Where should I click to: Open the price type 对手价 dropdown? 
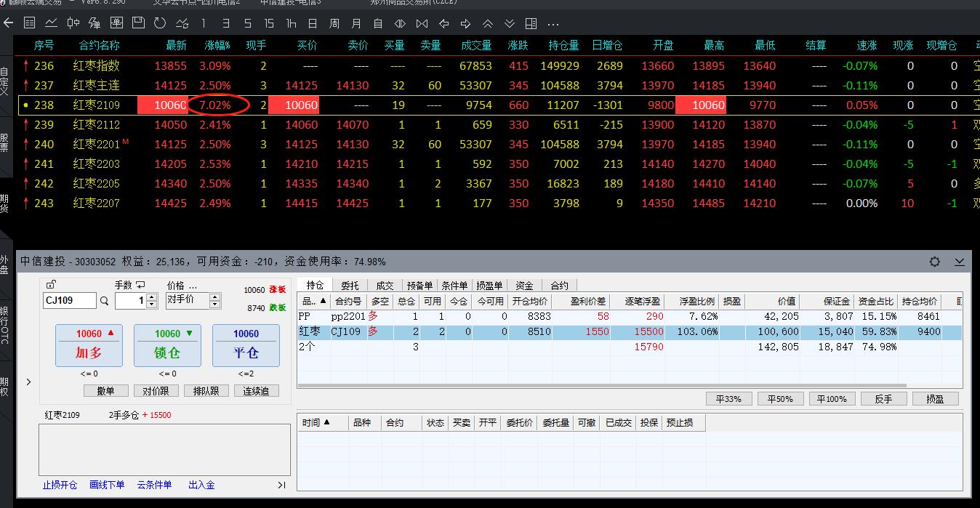click(215, 301)
